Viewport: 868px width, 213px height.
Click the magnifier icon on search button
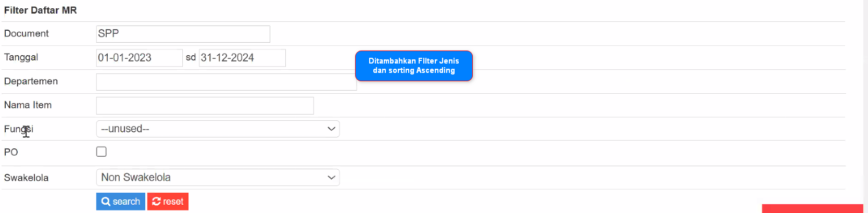(106, 202)
